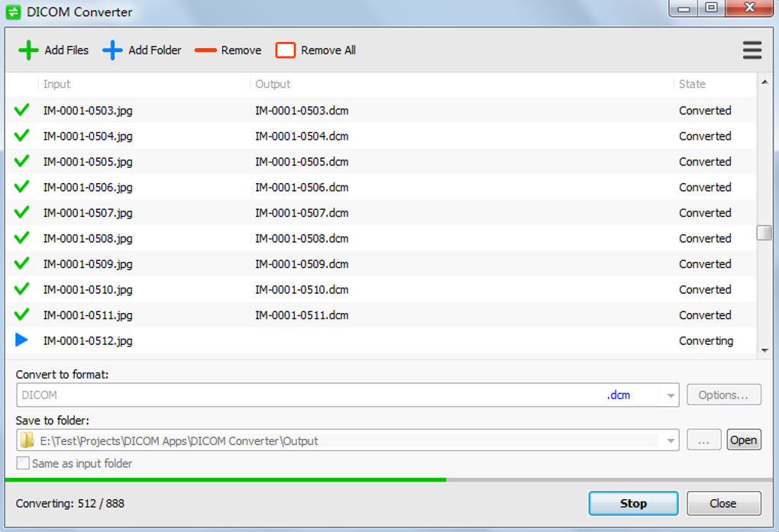Image resolution: width=779 pixels, height=532 pixels.
Task: Expand the Save to folder dropdown arrow
Action: pos(671,440)
